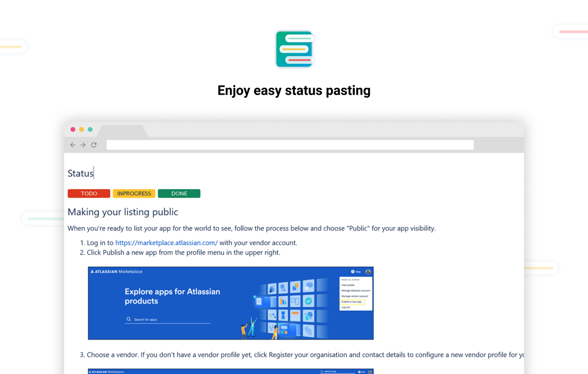588x374 pixels.
Task: Click the "Enjoy easy status pasting" headline
Action: 294,91
